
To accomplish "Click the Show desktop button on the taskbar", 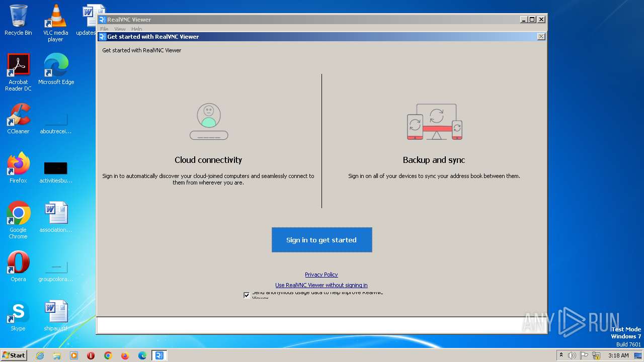I will click(638, 355).
